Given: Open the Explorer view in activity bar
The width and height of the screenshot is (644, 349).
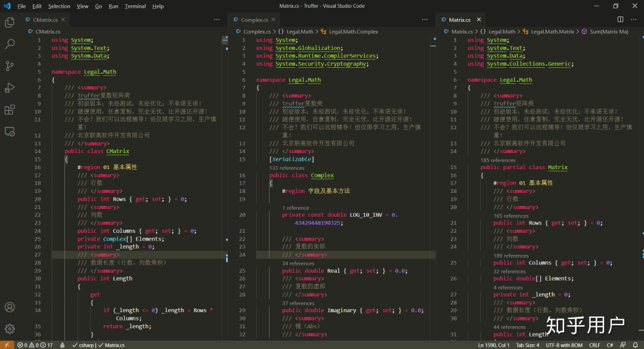Looking at the screenshot, I should (10, 23).
